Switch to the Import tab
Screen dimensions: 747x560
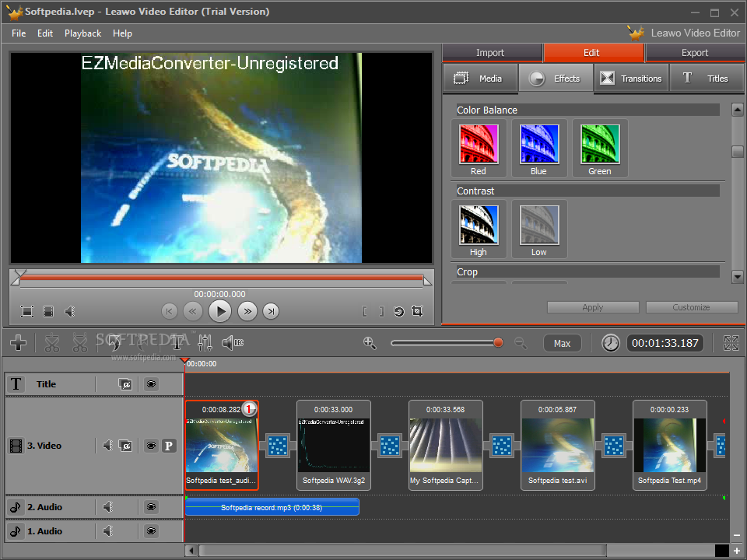(490, 53)
